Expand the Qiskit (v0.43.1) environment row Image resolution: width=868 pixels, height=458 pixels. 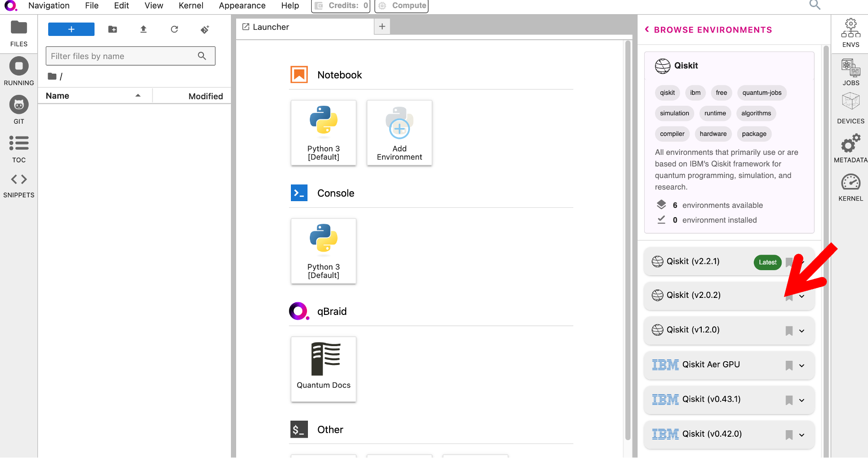(x=802, y=400)
